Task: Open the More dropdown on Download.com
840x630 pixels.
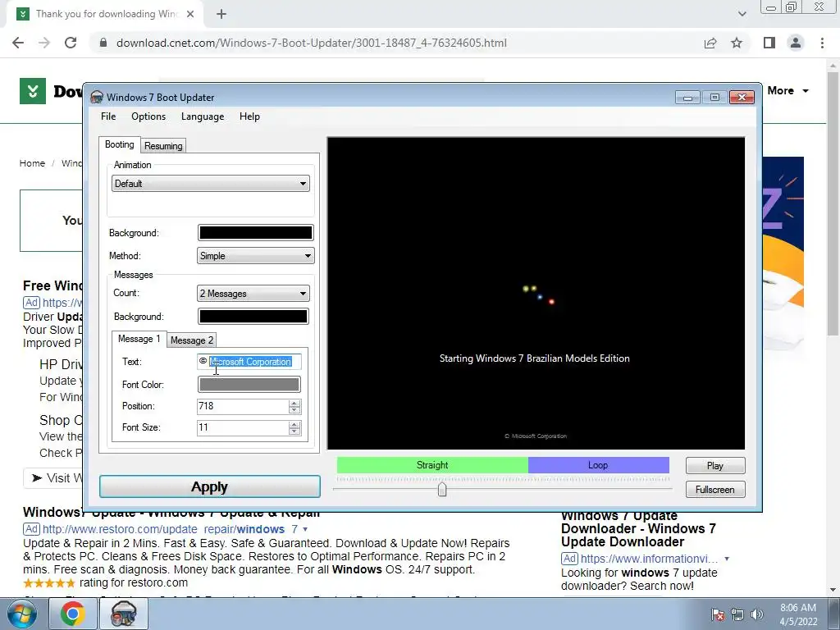Action: [788, 90]
